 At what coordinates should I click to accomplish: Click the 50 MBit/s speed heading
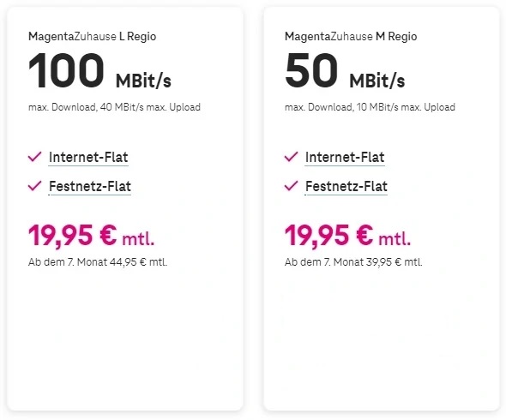click(x=345, y=70)
